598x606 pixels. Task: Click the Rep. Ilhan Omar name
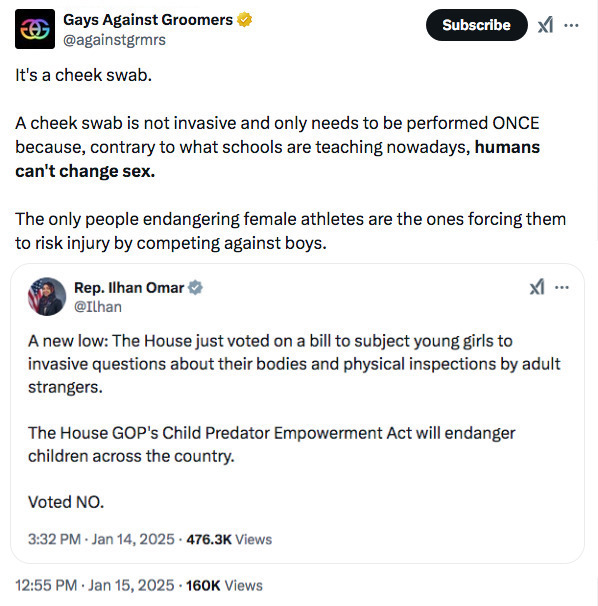pos(129,288)
